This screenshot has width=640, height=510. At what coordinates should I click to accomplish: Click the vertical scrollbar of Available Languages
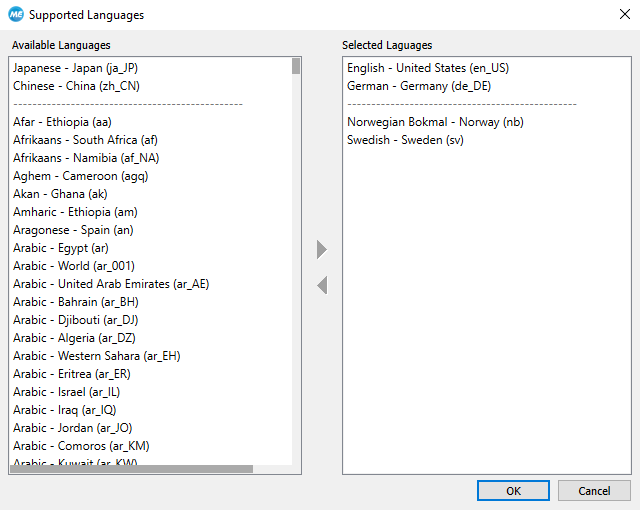[296, 250]
